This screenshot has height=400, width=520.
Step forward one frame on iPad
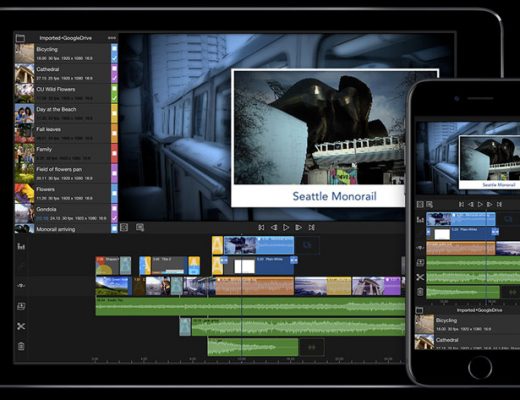299,227
